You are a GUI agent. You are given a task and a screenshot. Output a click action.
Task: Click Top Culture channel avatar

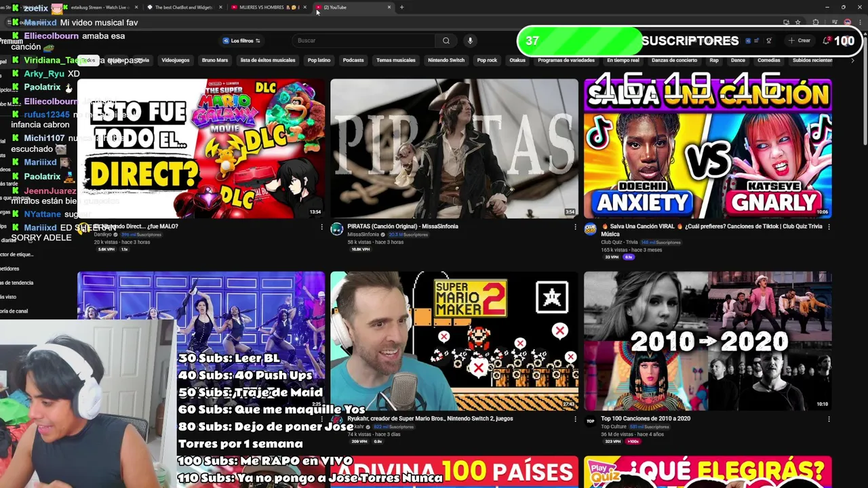pos(590,422)
